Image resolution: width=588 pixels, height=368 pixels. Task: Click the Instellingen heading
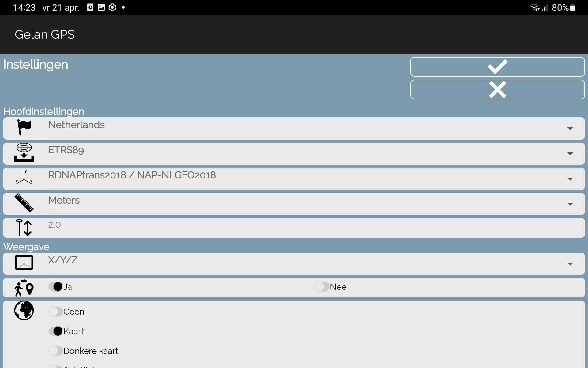coord(36,65)
